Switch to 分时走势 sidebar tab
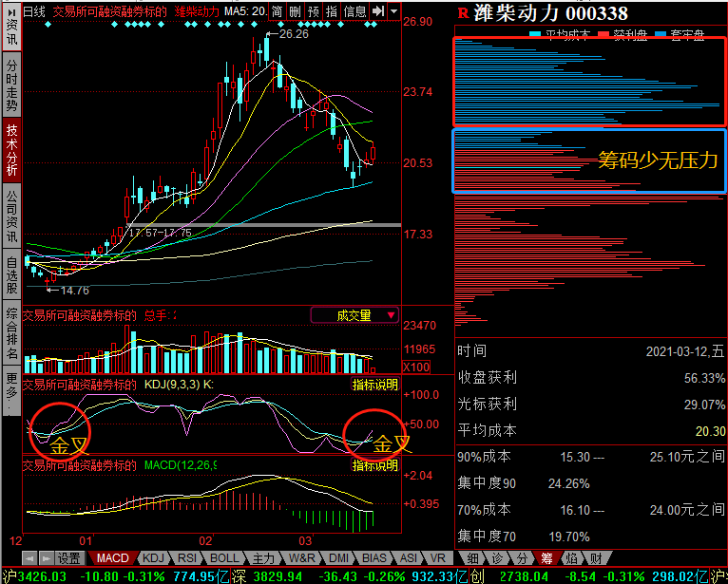The image size is (728, 584). click(11, 85)
